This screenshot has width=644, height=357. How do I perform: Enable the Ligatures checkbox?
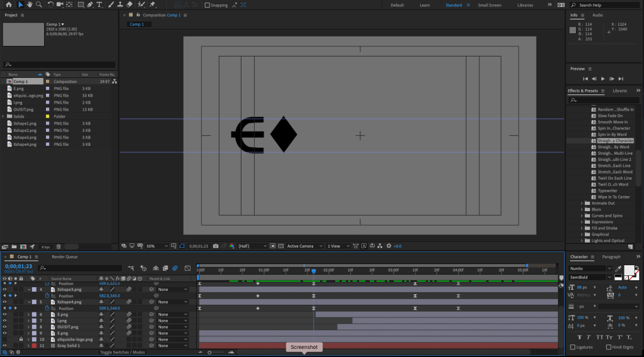point(572,347)
